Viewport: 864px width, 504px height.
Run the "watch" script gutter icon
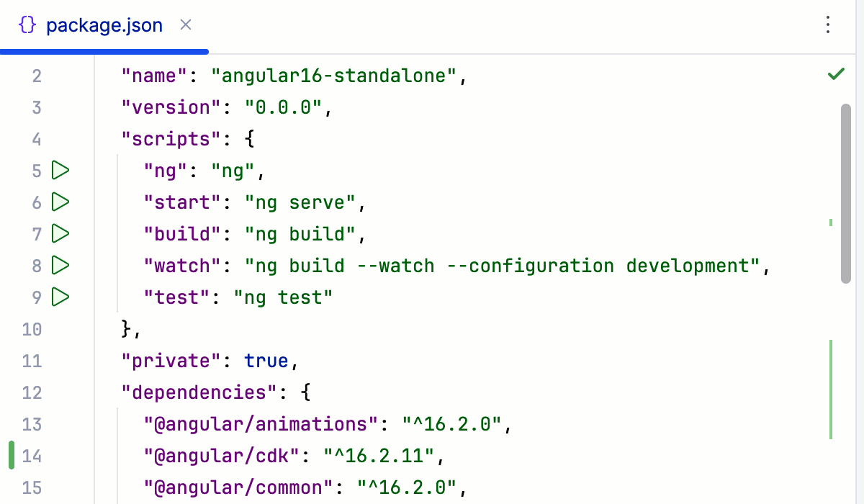[x=60, y=266]
